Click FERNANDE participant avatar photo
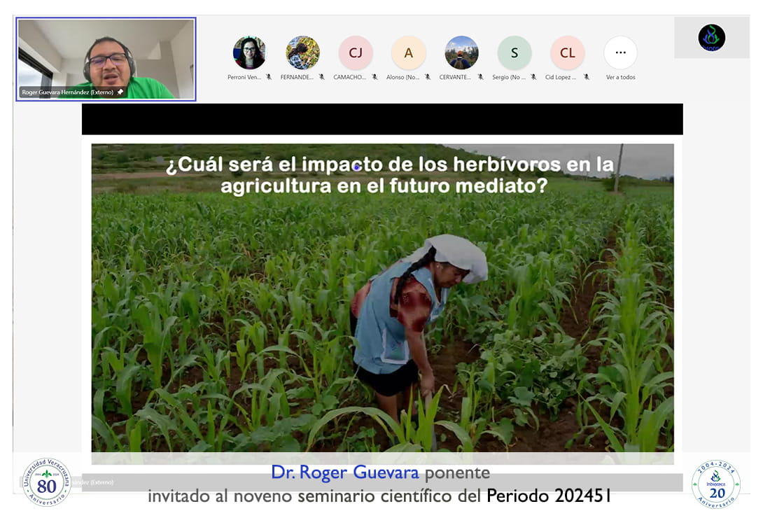 click(302, 52)
